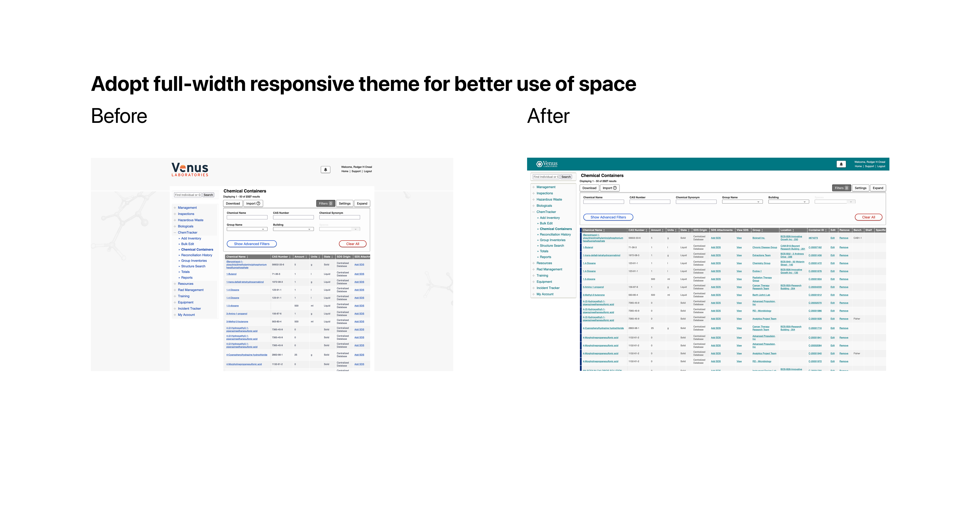Click the Import help question-mark icon in After view
This screenshot has height=520, width=980.
click(x=615, y=188)
